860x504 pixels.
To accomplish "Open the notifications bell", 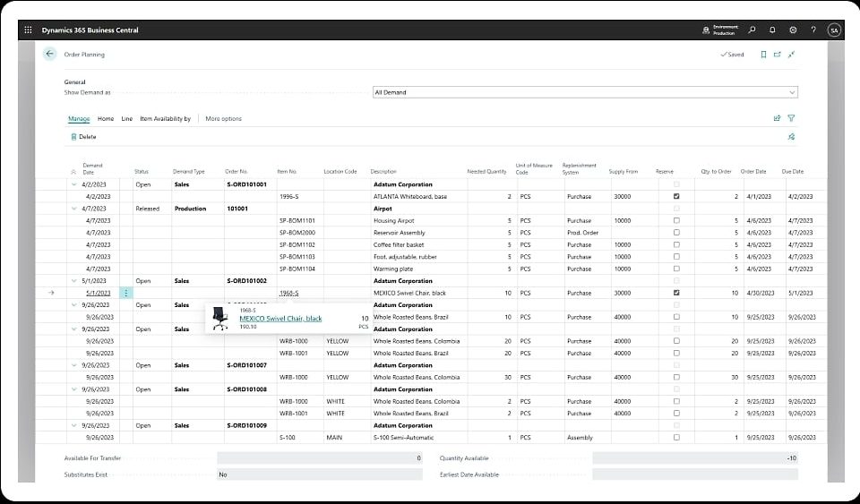I will [x=772, y=30].
